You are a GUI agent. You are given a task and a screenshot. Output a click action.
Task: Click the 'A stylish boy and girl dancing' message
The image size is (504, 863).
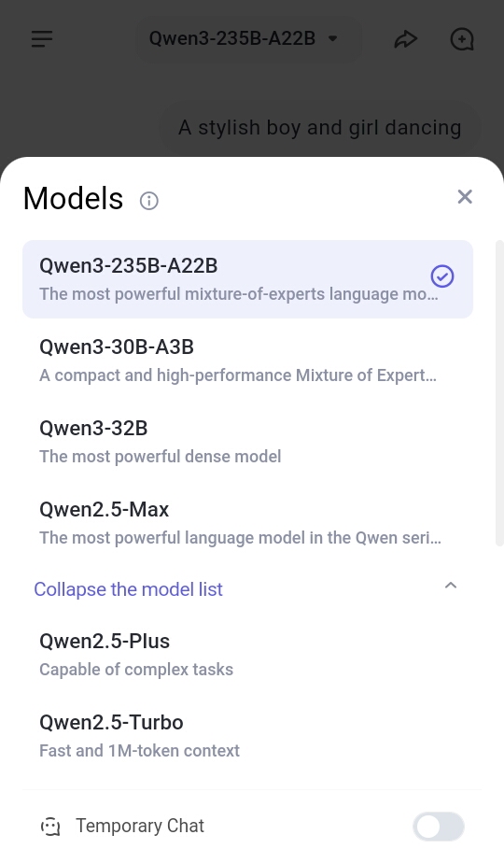[x=320, y=128]
